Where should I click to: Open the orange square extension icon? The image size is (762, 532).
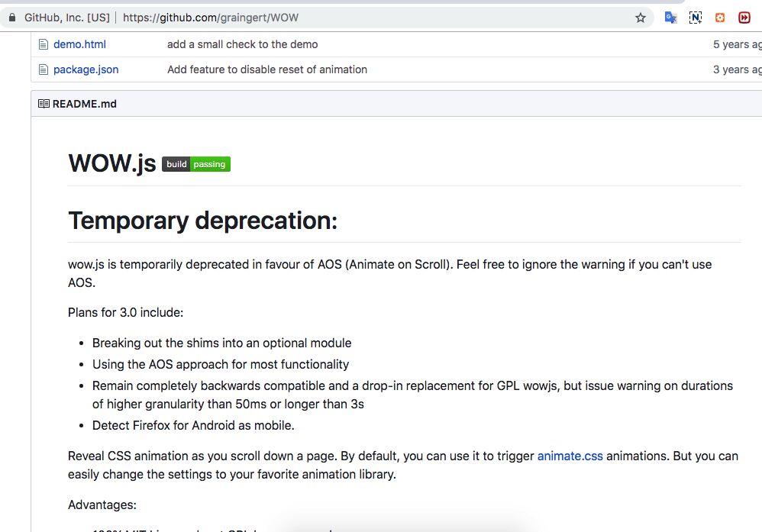[x=720, y=18]
